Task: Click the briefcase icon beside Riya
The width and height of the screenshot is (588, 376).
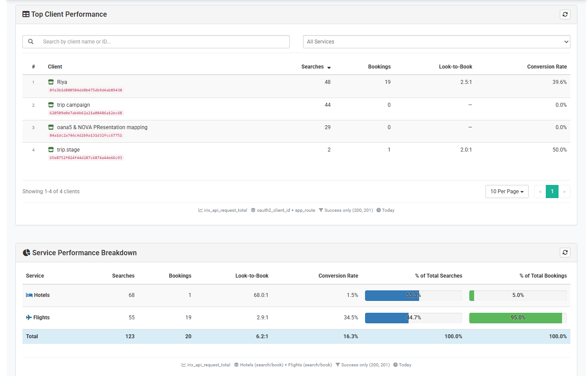Action: 51,81
